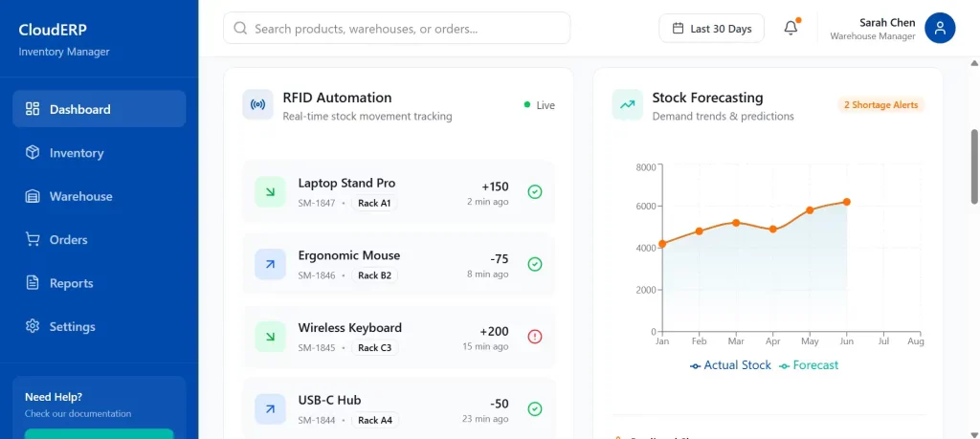Viewport: 980px width, 439px height.
Task: Click the vertical scrollbar thumb
Action: click(973, 166)
